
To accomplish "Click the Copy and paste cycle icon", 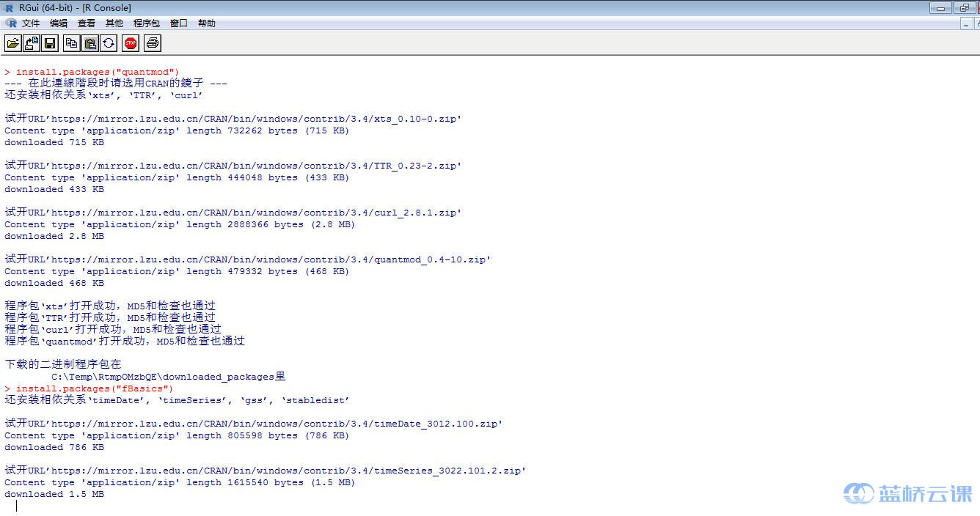I will (x=109, y=43).
